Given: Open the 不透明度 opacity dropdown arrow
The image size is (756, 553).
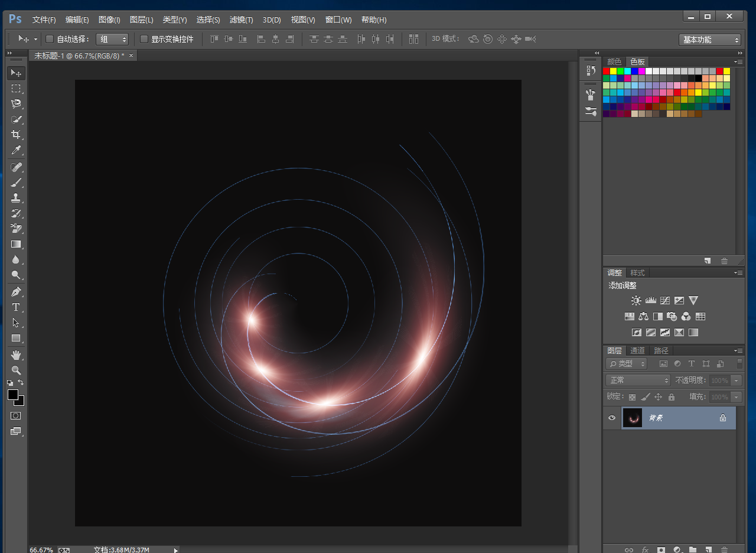Looking at the screenshot, I should click(737, 380).
